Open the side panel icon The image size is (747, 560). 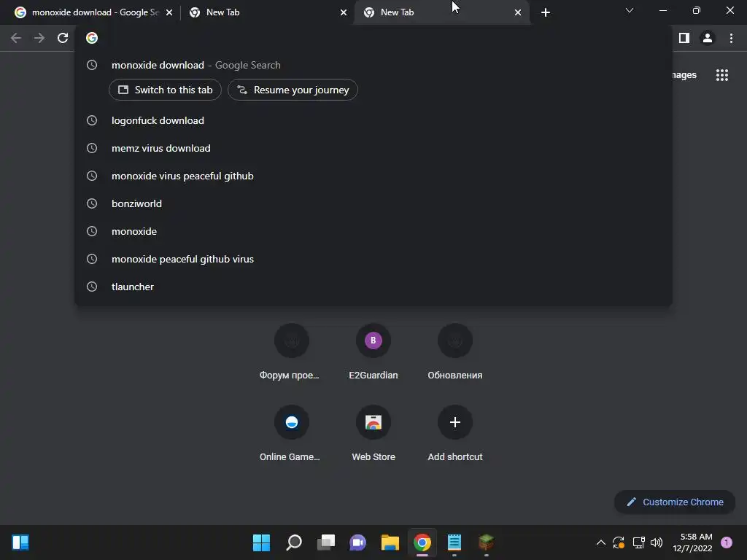(x=684, y=38)
